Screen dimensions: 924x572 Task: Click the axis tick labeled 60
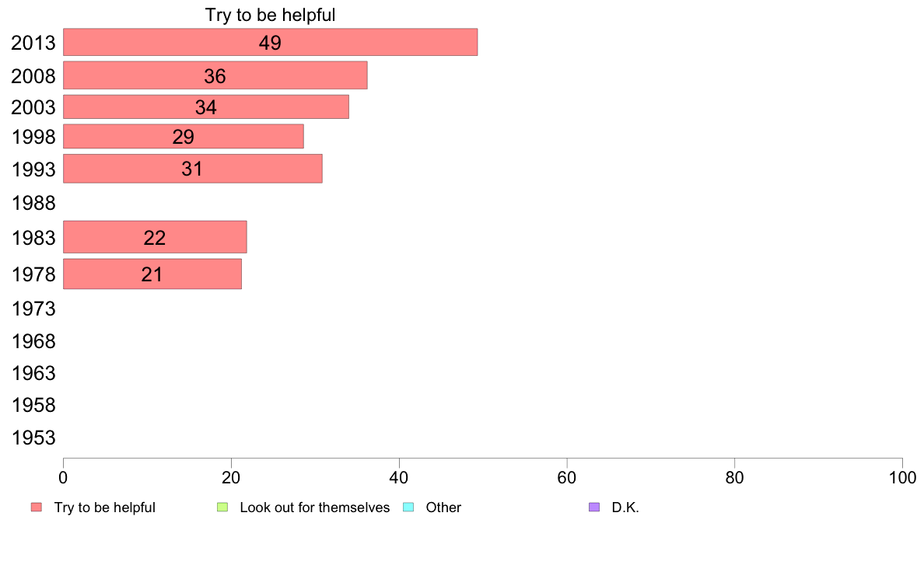point(567,478)
